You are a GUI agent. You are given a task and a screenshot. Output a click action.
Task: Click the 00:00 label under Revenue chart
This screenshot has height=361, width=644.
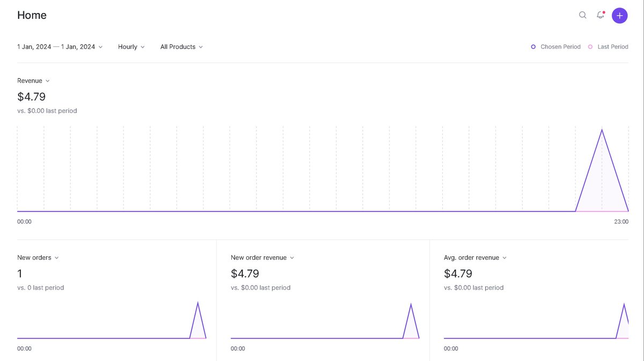24,221
